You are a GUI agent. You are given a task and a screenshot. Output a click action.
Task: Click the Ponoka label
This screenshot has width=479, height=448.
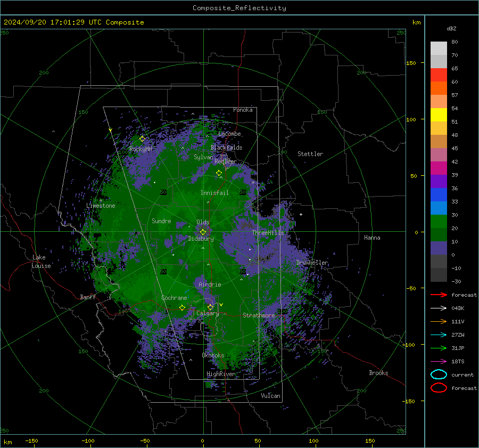click(243, 110)
